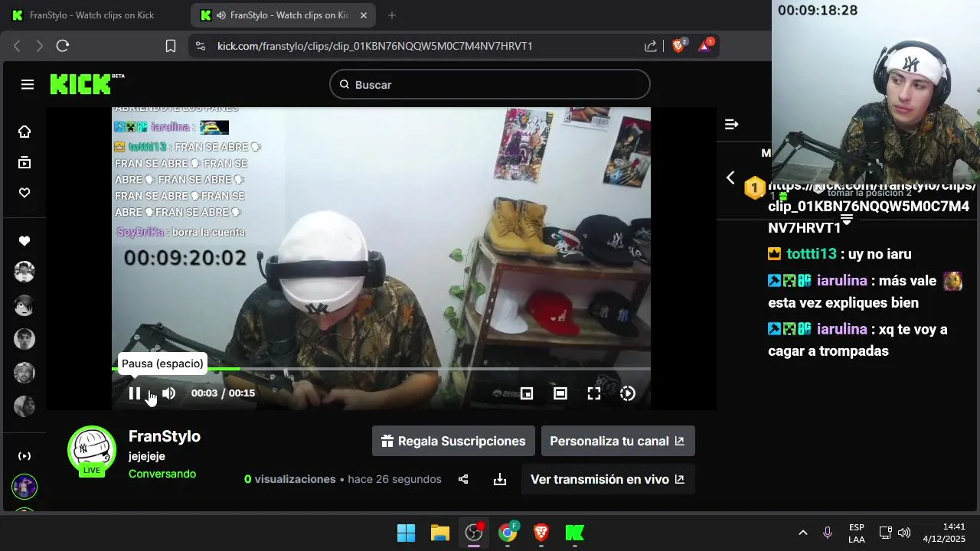980x551 pixels.
Task: Toggle theater mode on the player
Action: point(560,393)
